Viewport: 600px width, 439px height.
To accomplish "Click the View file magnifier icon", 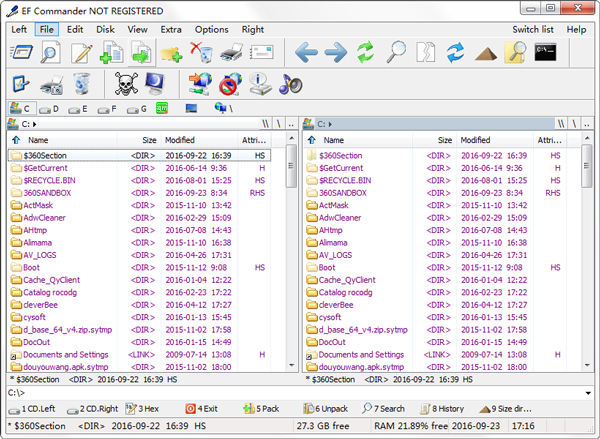I will pyautogui.click(x=51, y=52).
